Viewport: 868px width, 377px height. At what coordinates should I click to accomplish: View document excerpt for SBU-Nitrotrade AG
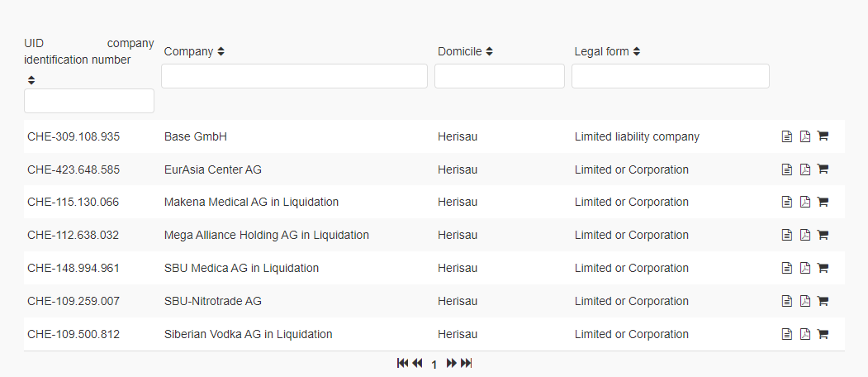pyautogui.click(x=787, y=301)
